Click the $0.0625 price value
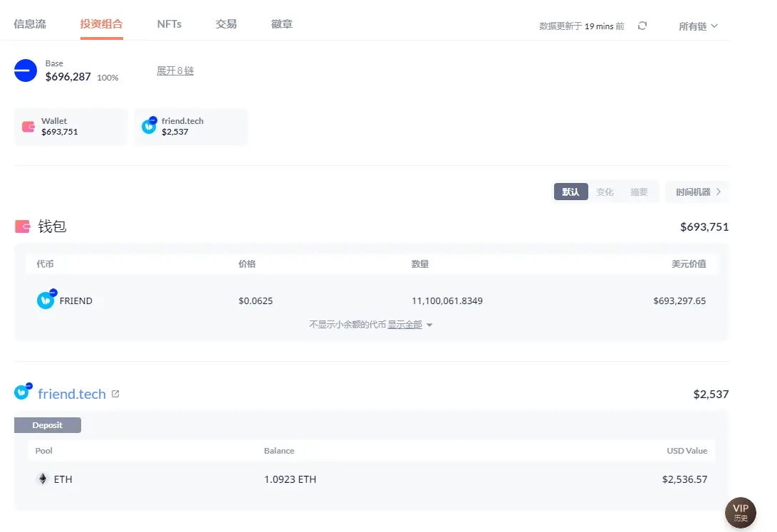Viewport: 777px width, 532px height. [256, 301]
